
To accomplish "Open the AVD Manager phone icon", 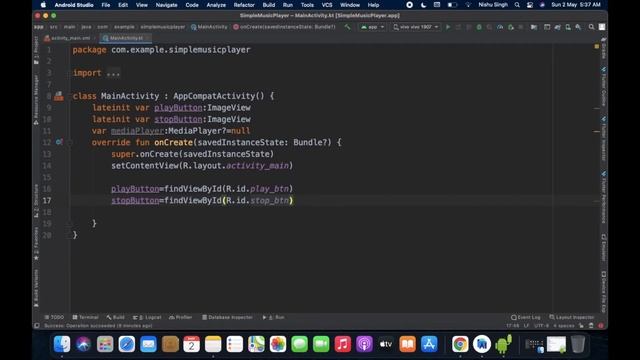I will pos(568,27).
